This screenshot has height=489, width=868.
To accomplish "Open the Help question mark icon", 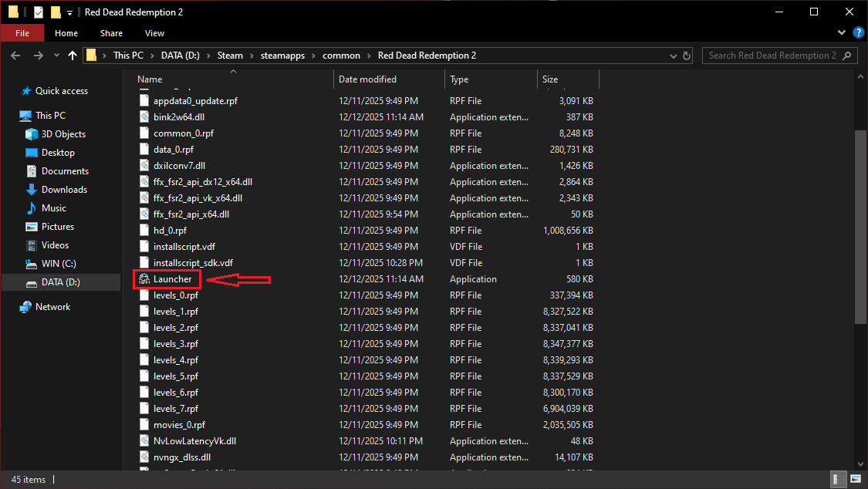I will coord(856,33).
